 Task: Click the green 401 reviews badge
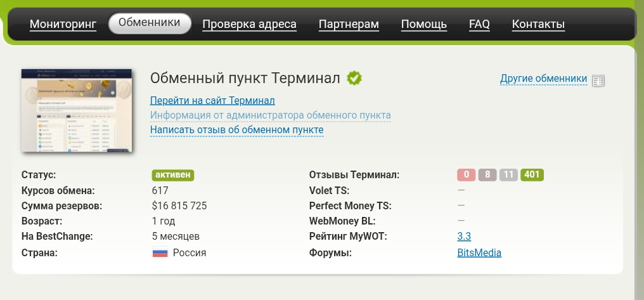pyautogui.click(x=532, y=174)
